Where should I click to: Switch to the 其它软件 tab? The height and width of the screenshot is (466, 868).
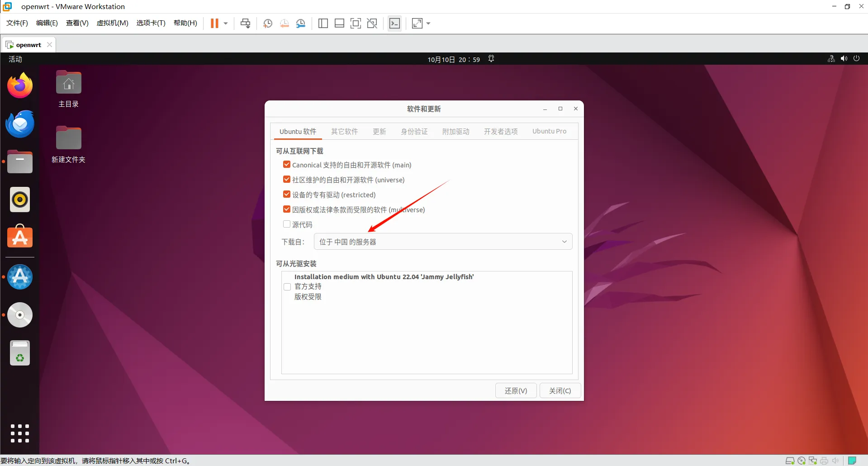click(345, 131)
